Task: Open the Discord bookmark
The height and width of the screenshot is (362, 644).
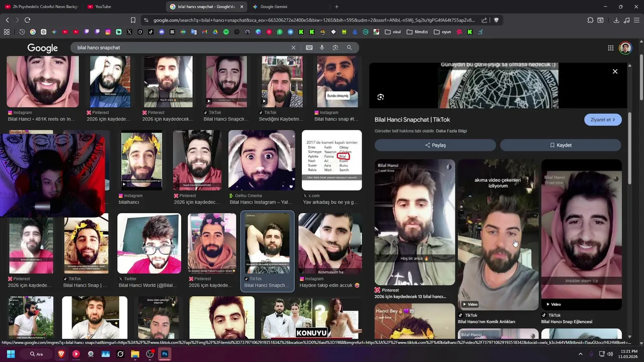Action: (162, 32)
